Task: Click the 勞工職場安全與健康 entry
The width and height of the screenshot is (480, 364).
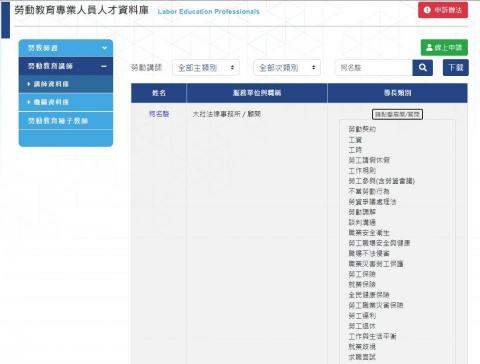Action: 379,243
